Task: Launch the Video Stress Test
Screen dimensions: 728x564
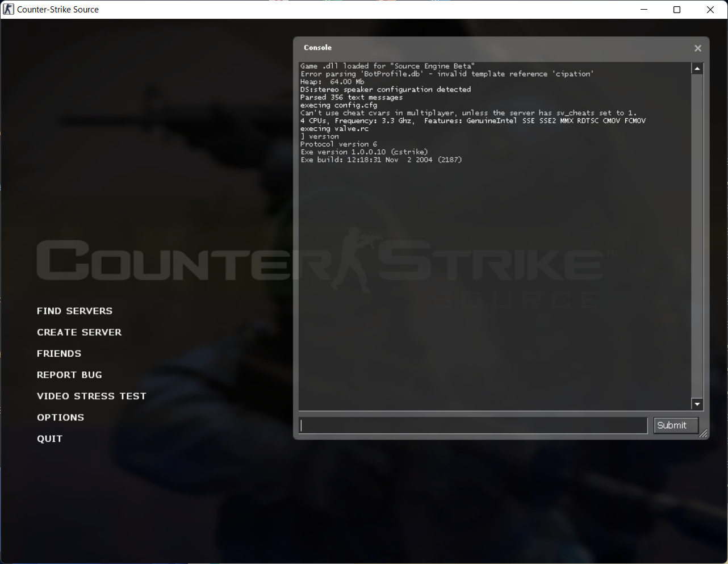Action: [91, 396]
